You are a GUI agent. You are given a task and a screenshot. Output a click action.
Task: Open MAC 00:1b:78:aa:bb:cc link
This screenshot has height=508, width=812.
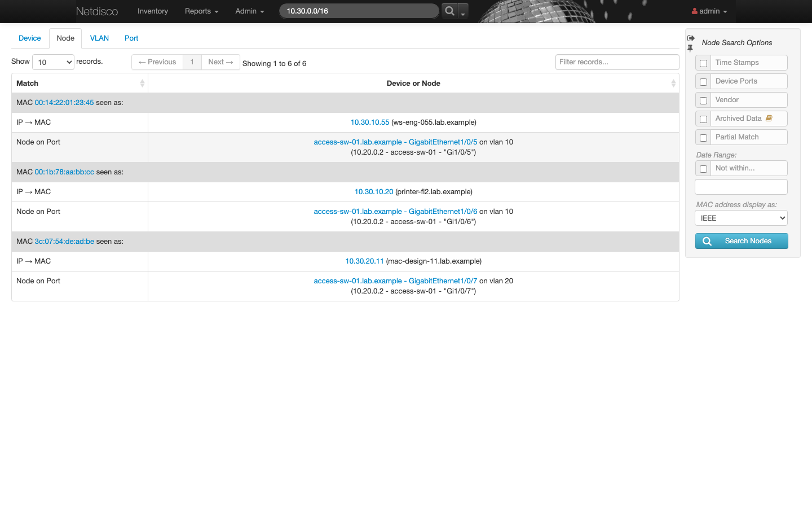coord(64,172)
